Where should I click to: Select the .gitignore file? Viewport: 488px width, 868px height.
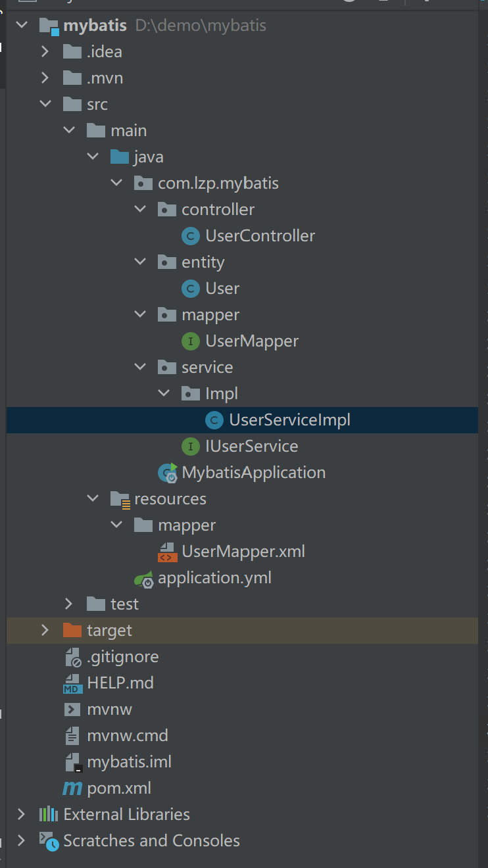(122, 657)
